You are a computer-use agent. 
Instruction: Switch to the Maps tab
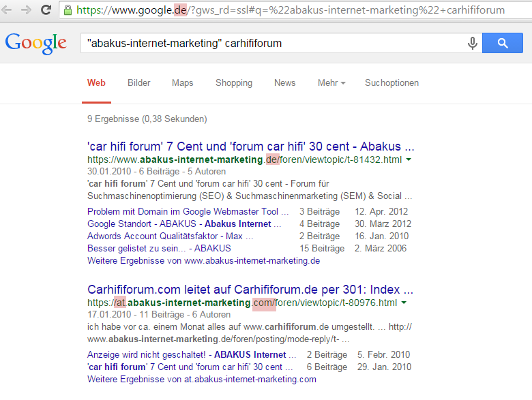pyautogui.click(x=183, y=83)
